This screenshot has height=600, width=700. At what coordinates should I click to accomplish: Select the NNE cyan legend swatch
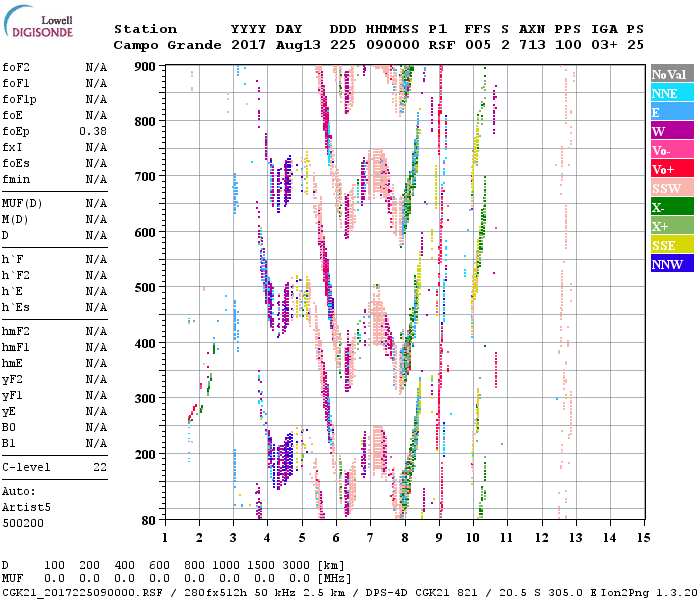672,93
